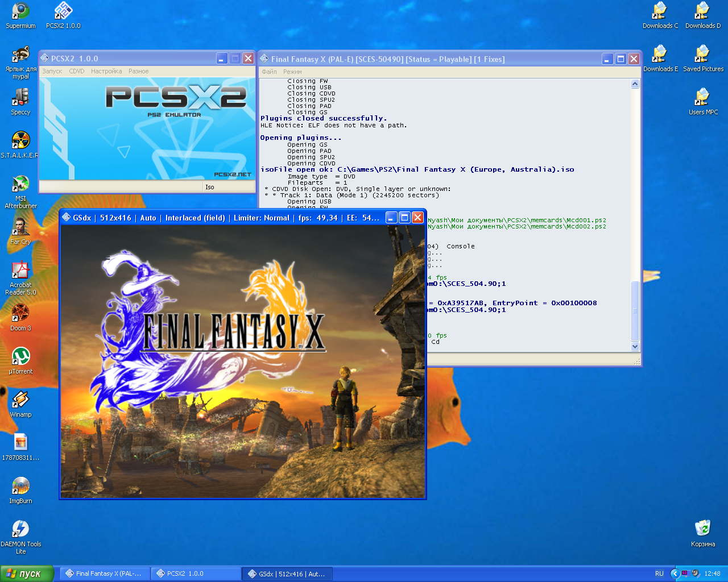The width and height of the screenshot is (728, 582).
Task: Open the Supermium desktop shortcut
Action: 20,15
